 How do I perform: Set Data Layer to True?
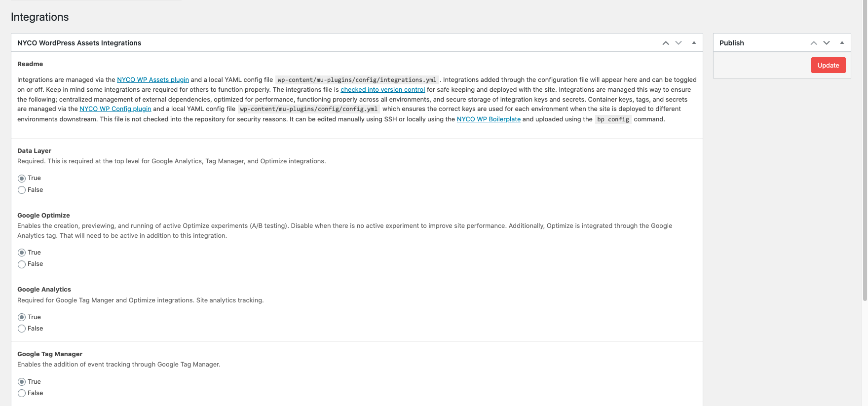(22, 178)
